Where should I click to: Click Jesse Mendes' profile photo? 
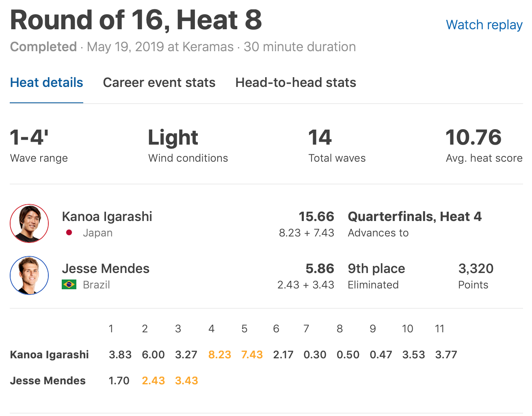[x=29, y=275]
